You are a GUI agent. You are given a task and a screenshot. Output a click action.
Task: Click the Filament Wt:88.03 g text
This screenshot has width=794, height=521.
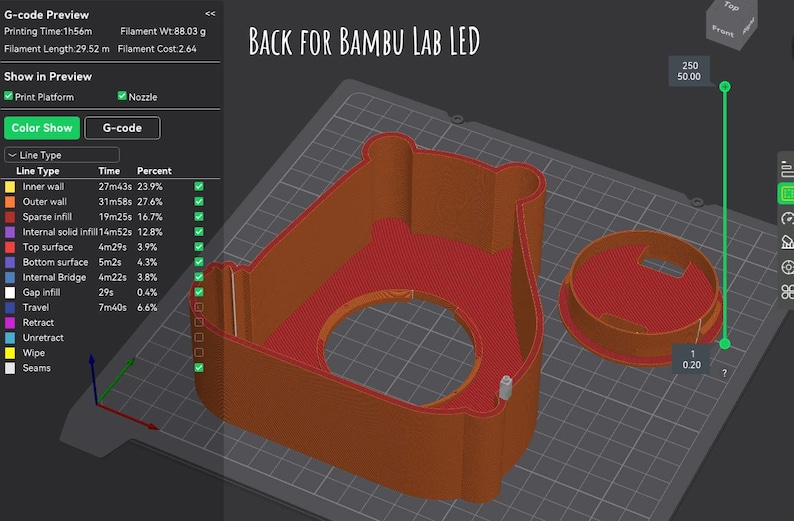point(163,31)
